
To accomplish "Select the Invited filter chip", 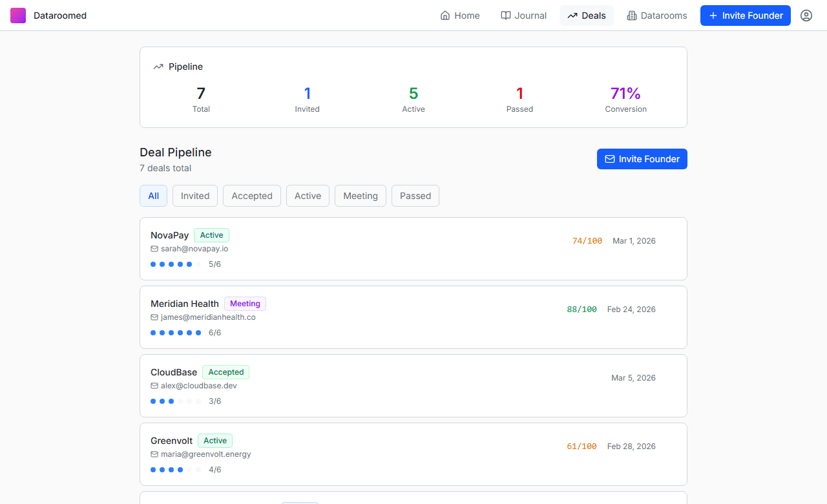I will tap(194, 196).
